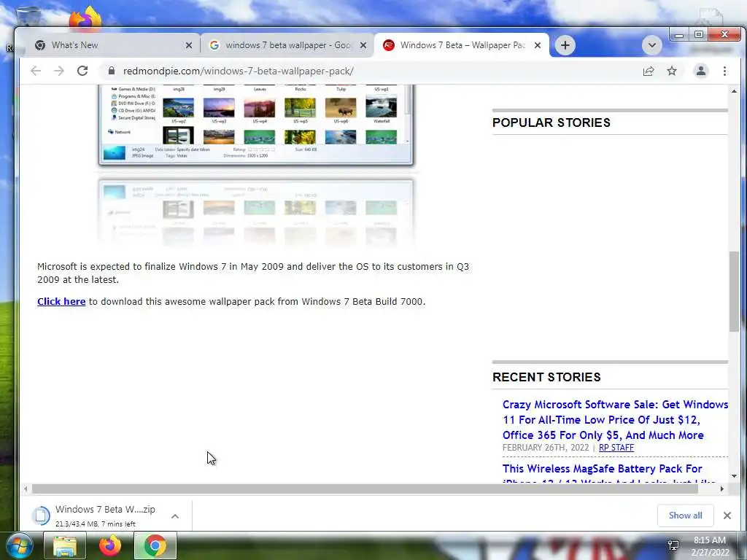Viewport: 747px width, 560px height.
Task: Open the RP STAFF author link
Action: click(616, 448)
